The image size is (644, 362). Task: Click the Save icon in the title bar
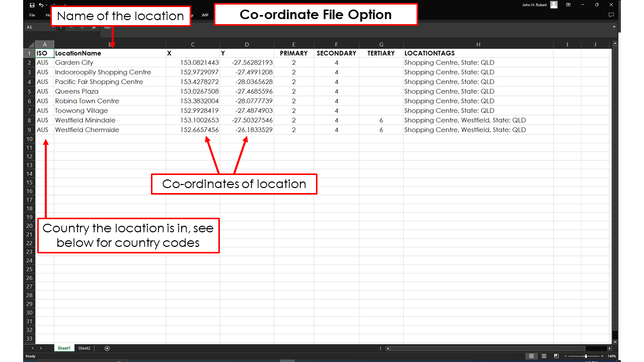tap(32, 5)
